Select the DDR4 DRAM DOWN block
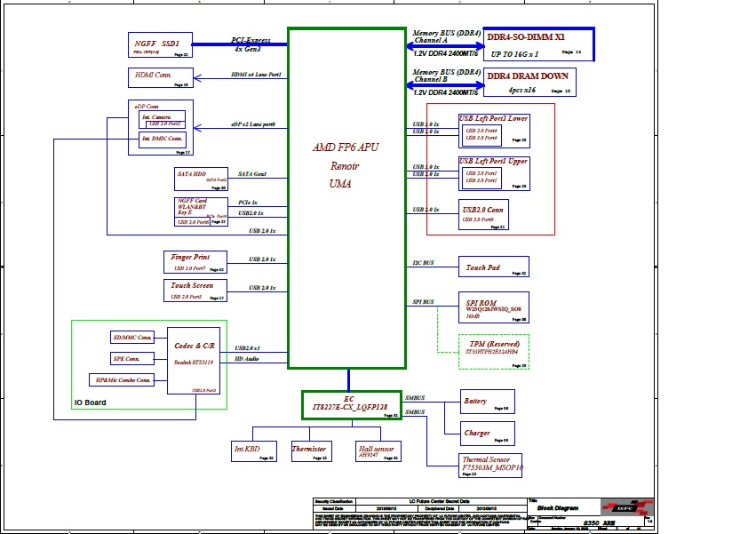 [x=529, y=83]
